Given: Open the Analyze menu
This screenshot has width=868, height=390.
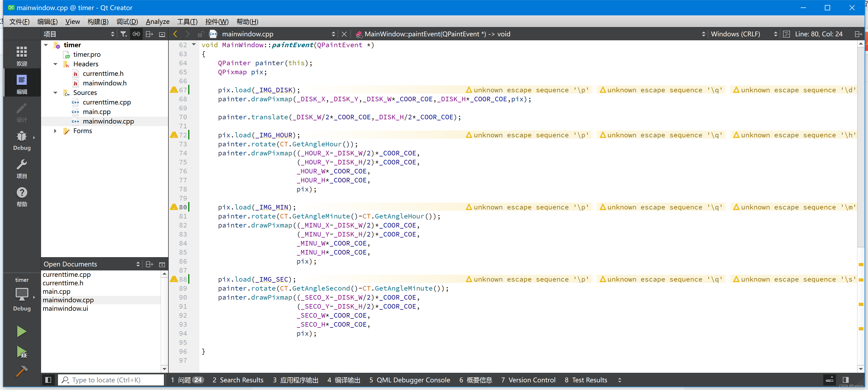Looking at the screenshot, I should pyautogui.click(x=157, y=21).
